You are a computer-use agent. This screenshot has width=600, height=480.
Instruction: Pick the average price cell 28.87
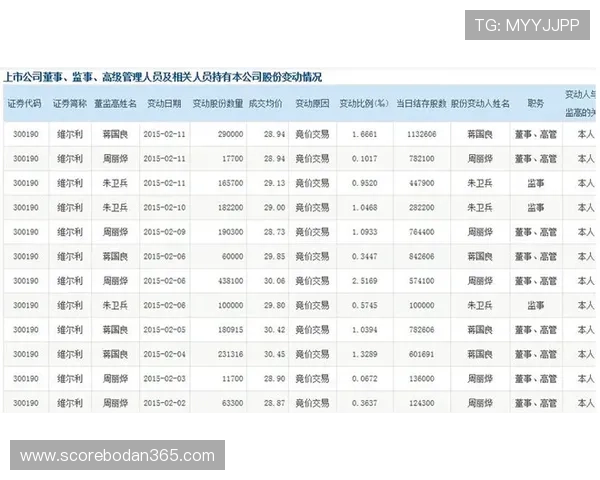tap(274, 403)
